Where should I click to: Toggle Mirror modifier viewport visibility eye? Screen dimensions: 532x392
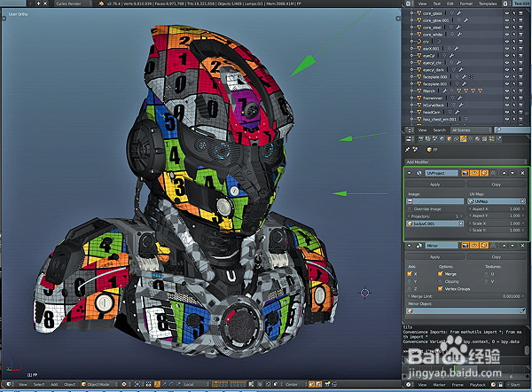point(474,246)
